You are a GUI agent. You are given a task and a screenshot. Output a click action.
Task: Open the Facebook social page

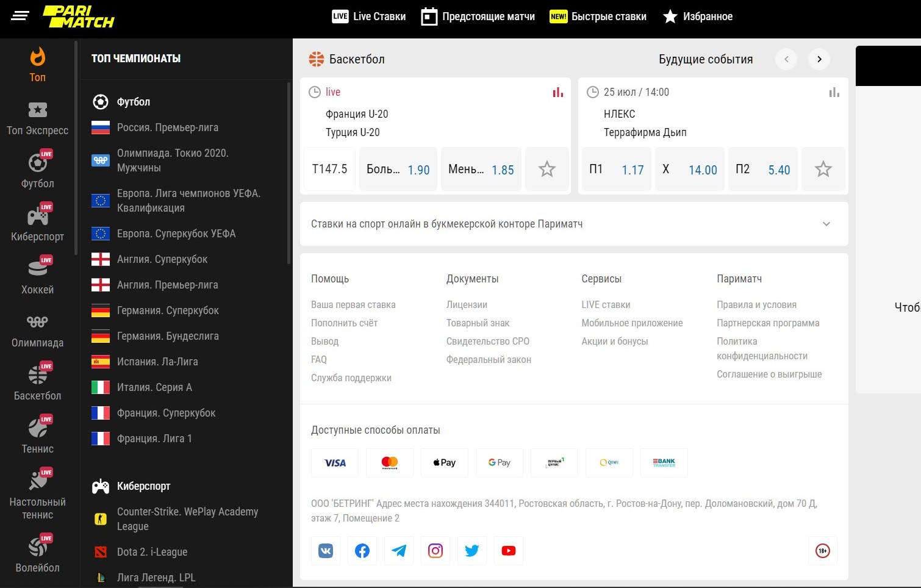(x=362, y=551)
